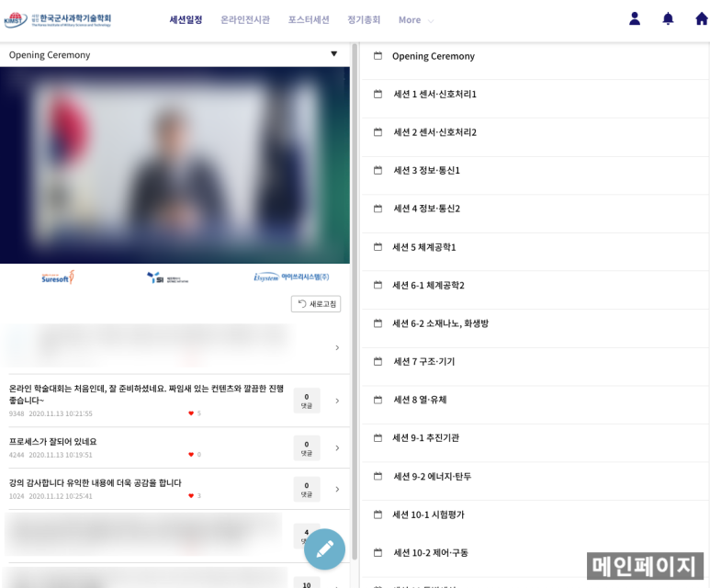Click calendar icon for 세션 4 정보·통신2

pos(378,209)
